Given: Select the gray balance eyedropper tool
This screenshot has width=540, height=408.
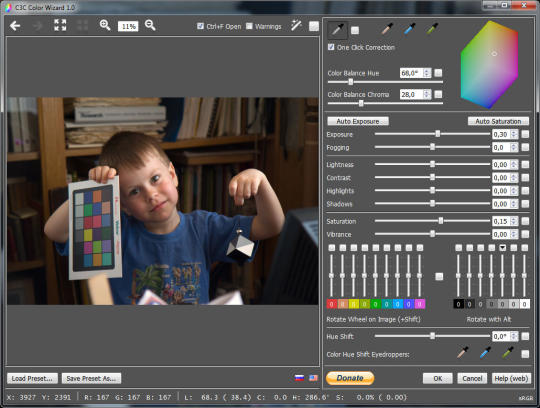Looking at the screenshot, I should [x=337, y=30].
